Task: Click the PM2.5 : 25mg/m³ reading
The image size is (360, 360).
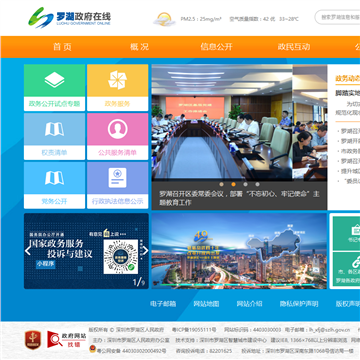Action: [201, 19]
